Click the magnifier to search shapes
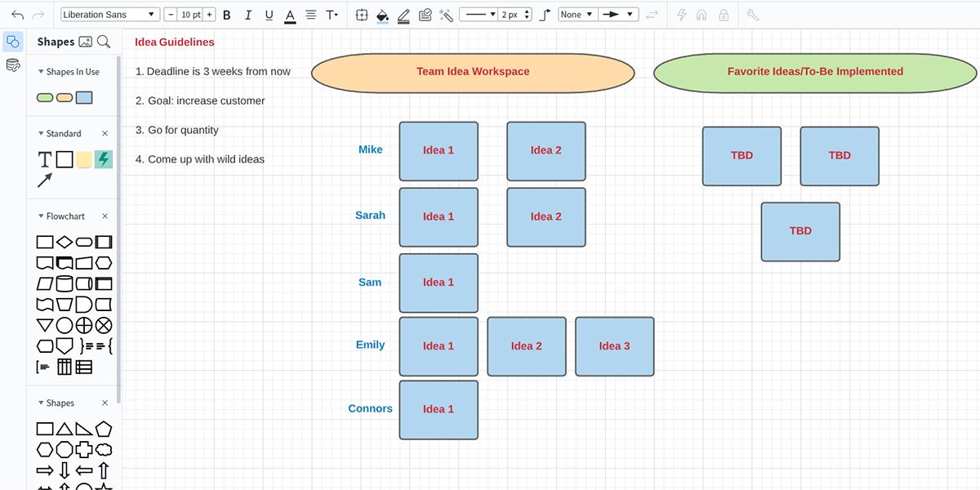The height and width of the screenshot is (490, 980). [104, 42]
